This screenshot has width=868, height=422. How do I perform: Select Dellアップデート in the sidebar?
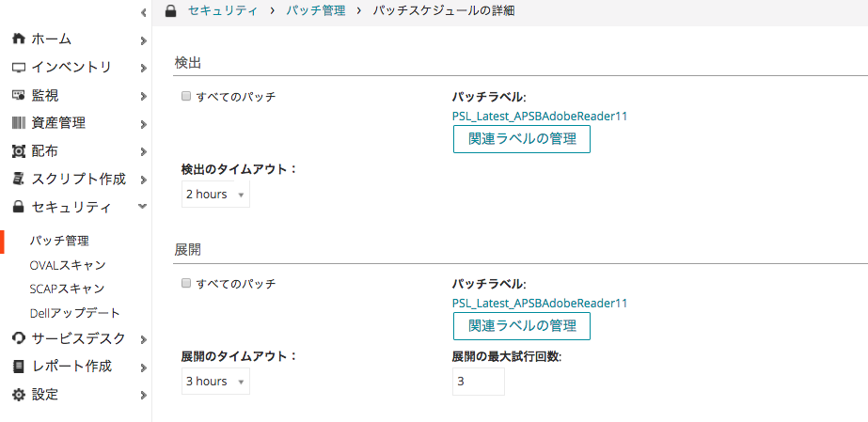pos(74,313)
